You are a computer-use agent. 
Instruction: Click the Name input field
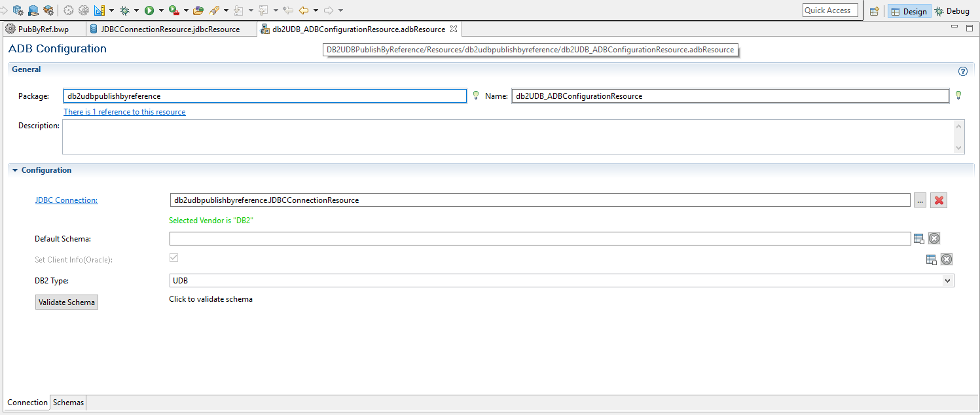[730, 96]
